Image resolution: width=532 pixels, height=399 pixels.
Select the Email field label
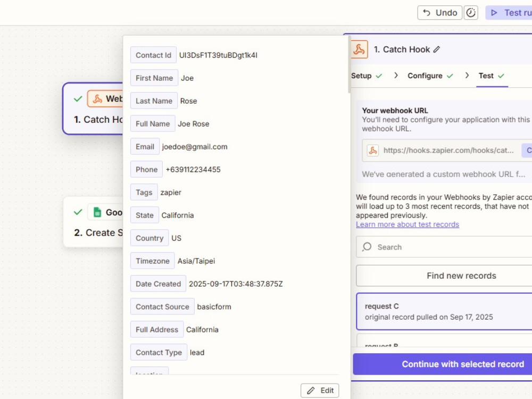click(145, 147)
